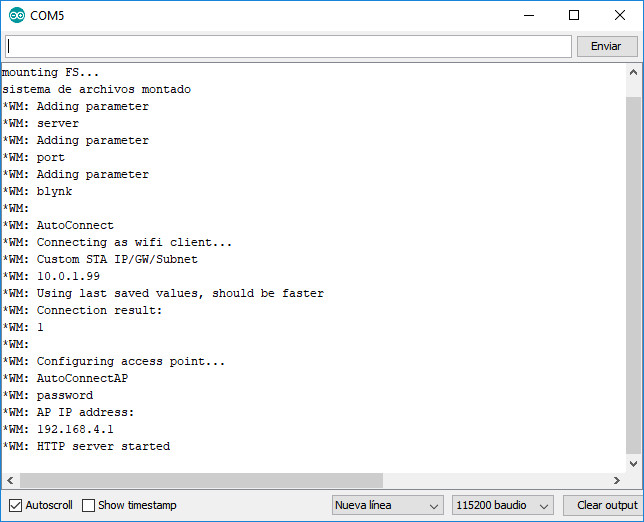Click the HTTP server started log line

(x=103, y=446)
